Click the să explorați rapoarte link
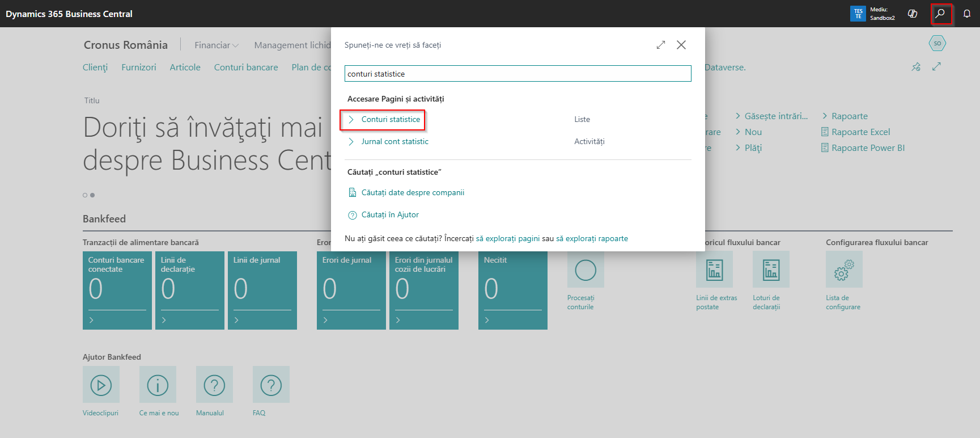Screen dimensions: 980x438 pos(592,239)
